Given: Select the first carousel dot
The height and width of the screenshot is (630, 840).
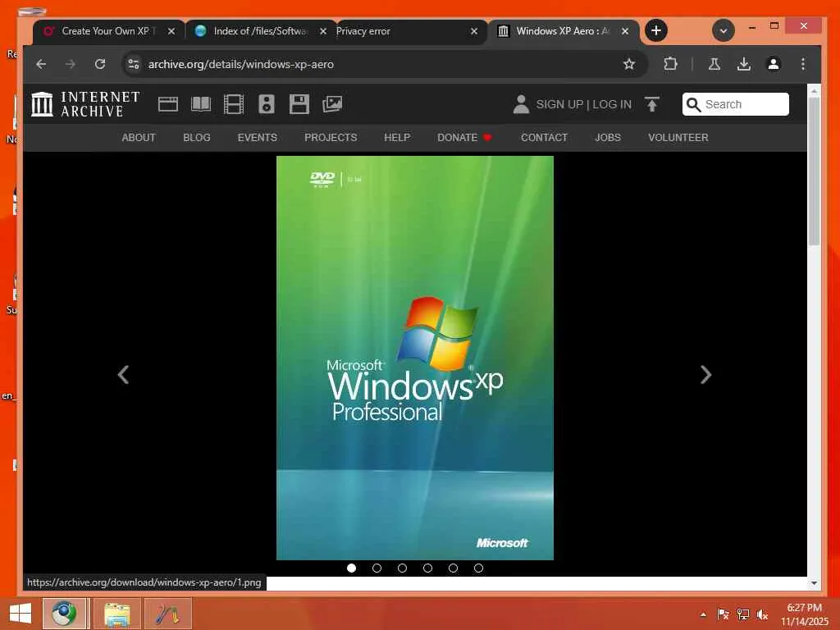Looking at the screenshot, I should tap(351, 568).
